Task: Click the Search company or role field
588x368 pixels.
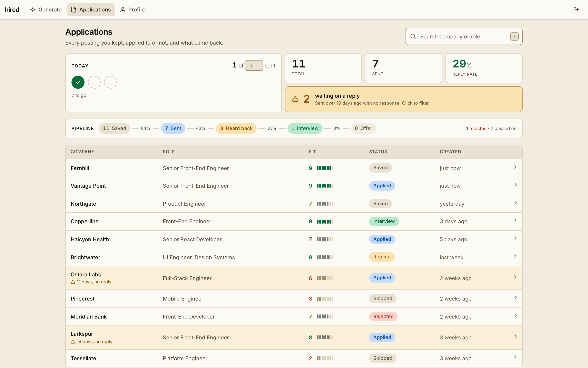Action: 464,37
